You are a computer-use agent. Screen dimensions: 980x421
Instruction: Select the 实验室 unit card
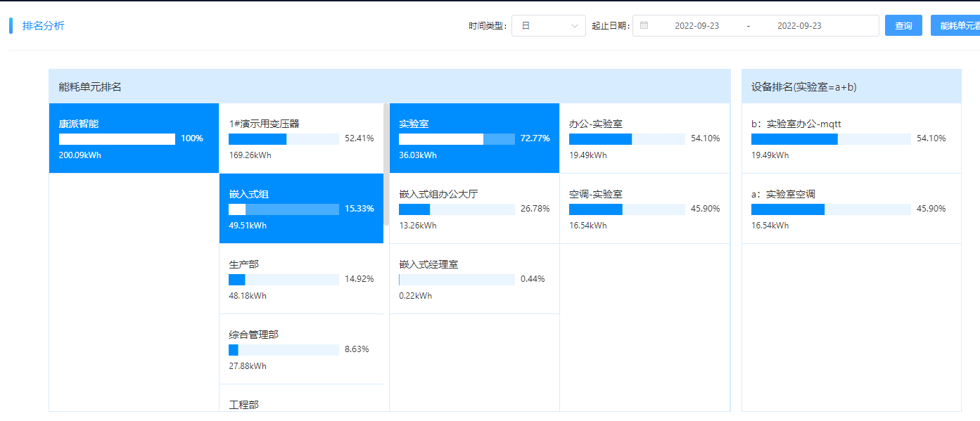(474, 138)
